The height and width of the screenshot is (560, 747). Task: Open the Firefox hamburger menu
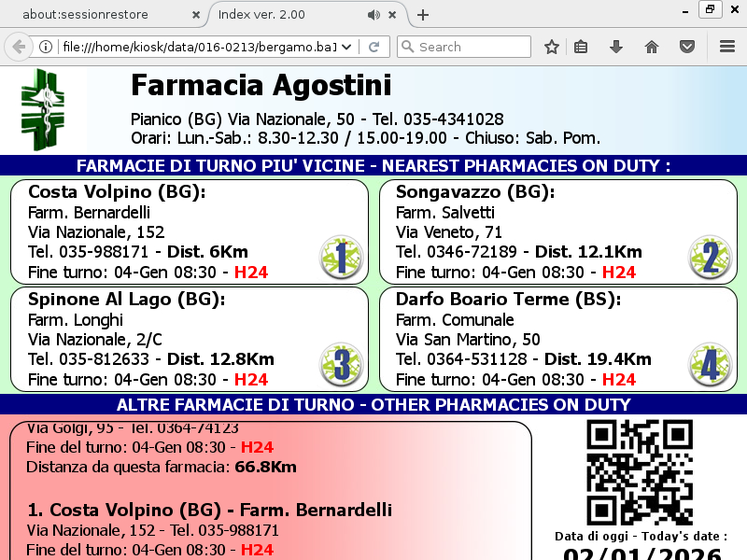727,47
